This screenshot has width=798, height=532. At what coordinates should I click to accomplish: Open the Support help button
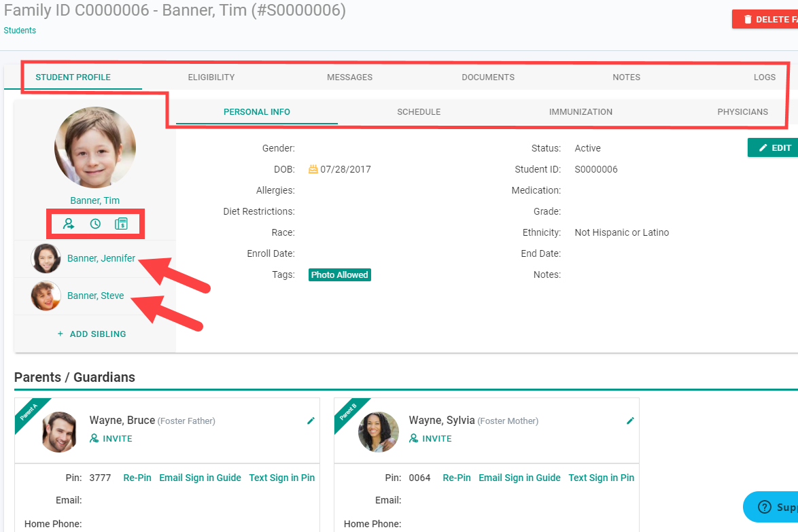[771, 507]
